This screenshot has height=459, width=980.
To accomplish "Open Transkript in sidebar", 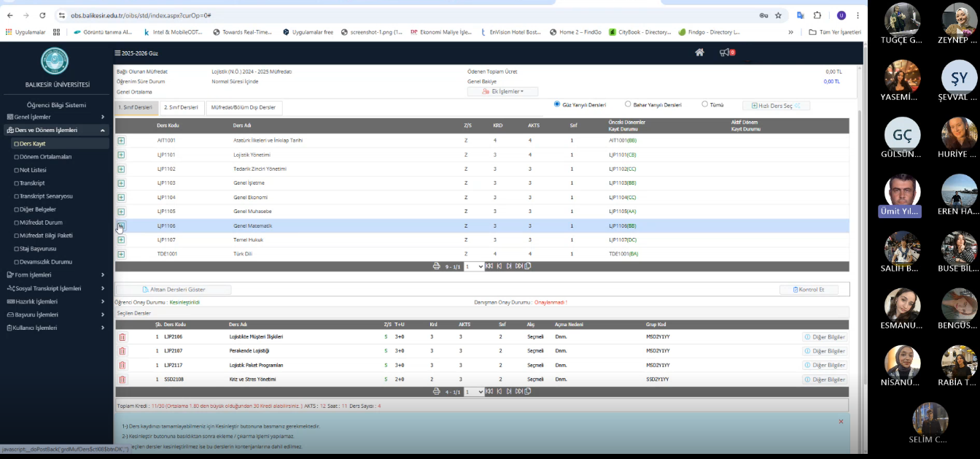I will (x=32, y=183).
